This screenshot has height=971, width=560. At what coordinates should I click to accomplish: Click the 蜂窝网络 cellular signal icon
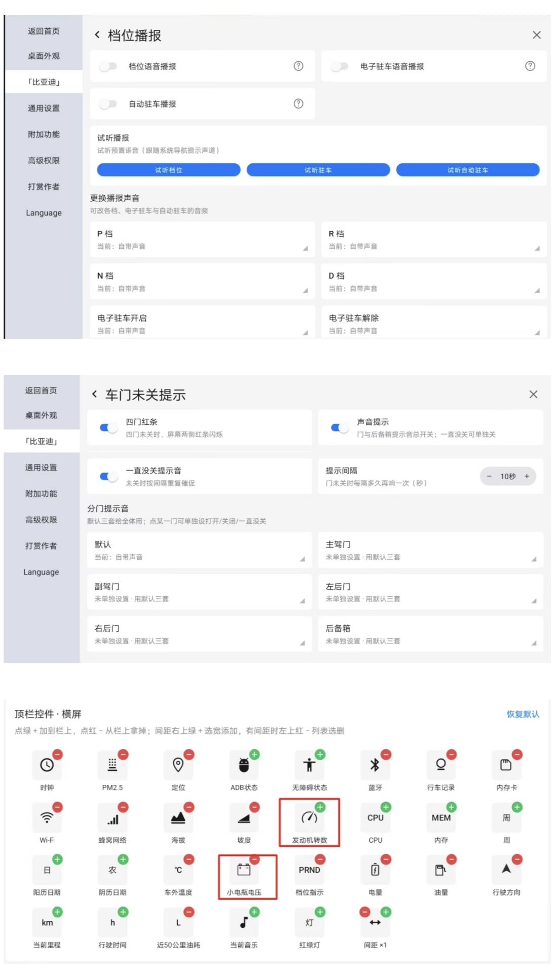pyautogui.click(x=113, y=818)
